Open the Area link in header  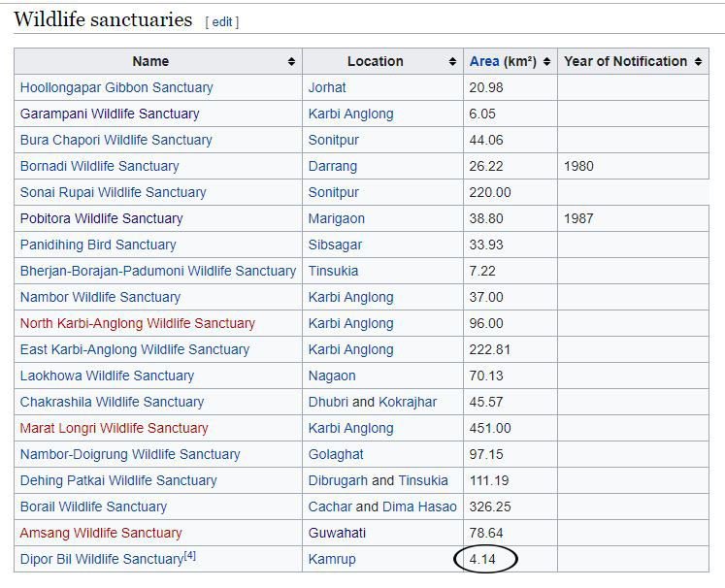(483, 61)
